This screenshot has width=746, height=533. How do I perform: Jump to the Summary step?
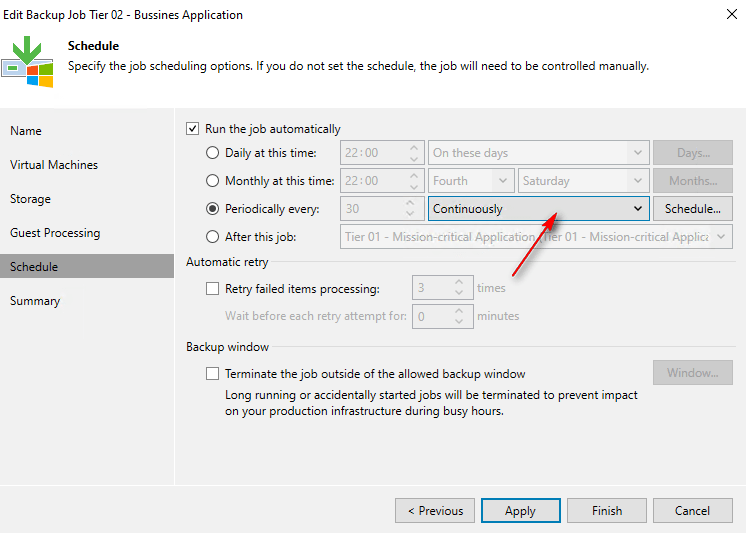(x=35, y=301)
